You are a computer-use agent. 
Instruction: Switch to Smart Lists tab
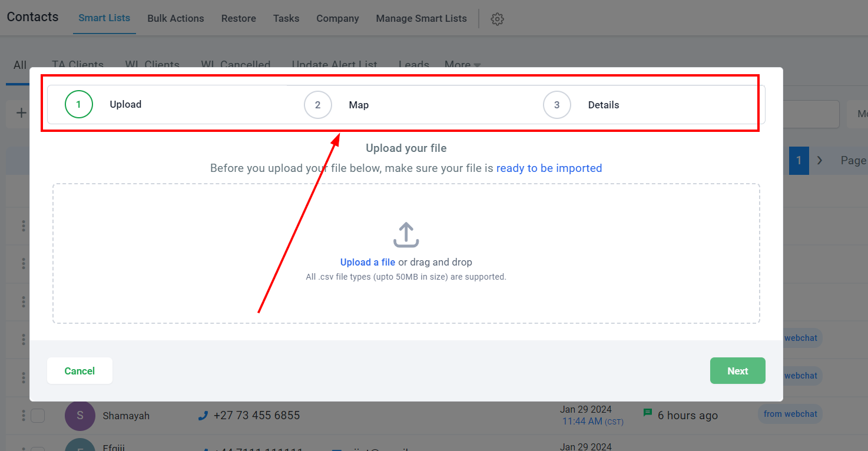pos(104,18)
